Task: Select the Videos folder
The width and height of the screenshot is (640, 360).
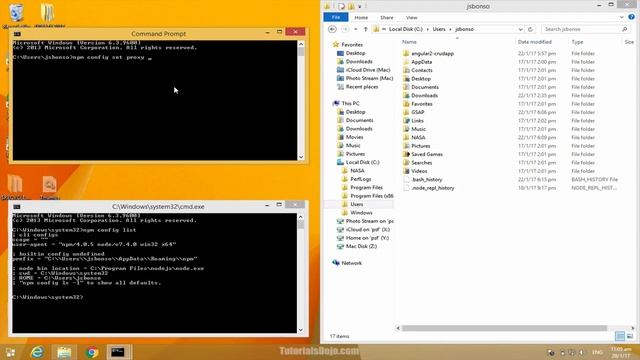Action: tap(419, 171)
